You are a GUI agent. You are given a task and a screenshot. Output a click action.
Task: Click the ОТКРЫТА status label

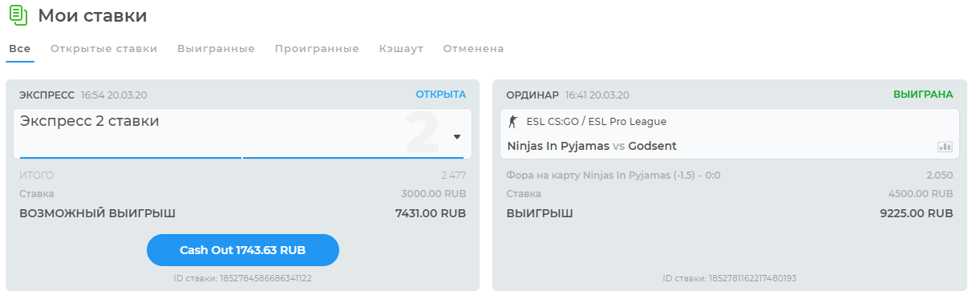[x=440, y=95]
